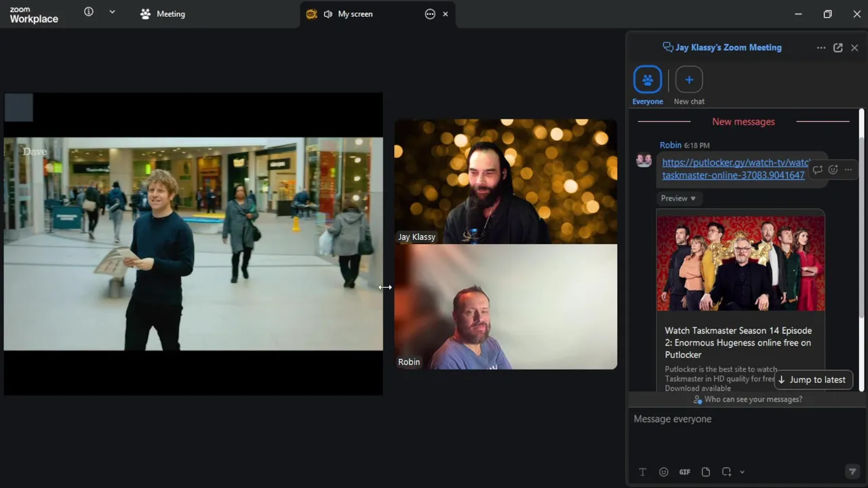The image size is (868, 488).
Task: Restore the Zoom window size
Action: (x=827, y=14)
